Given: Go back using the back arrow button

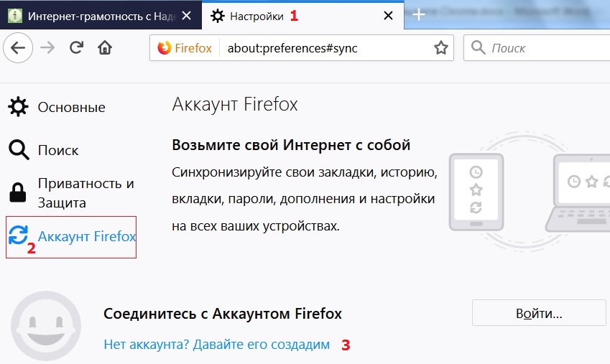Looking at the screenshot, I should tap(18, 48).
